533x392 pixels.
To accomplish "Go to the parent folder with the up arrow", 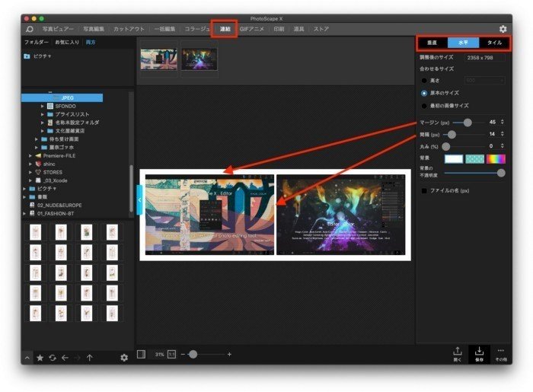I will 90,358.
